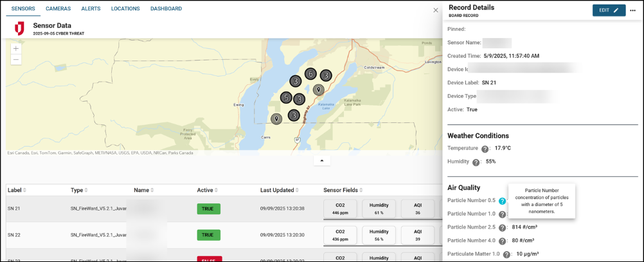Close the Record Details panel

pos(436,10)
